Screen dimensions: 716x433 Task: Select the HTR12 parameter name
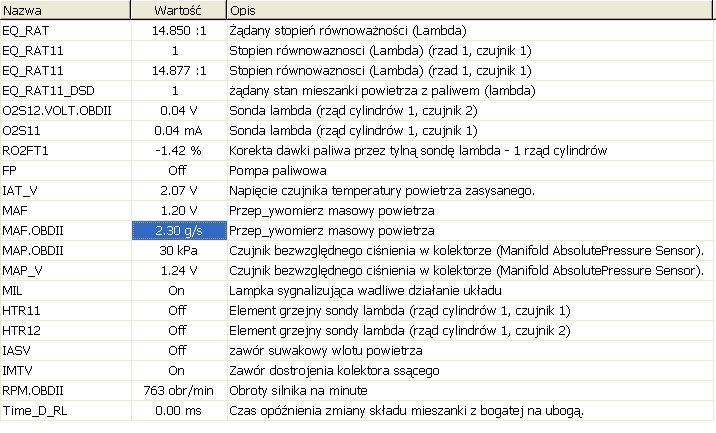(x=21, y=330)
